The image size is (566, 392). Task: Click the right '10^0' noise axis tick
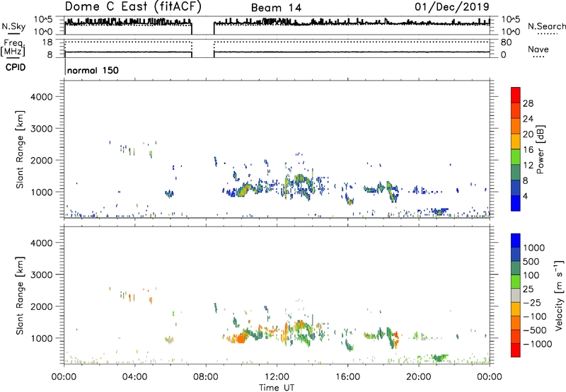[510, 32]
